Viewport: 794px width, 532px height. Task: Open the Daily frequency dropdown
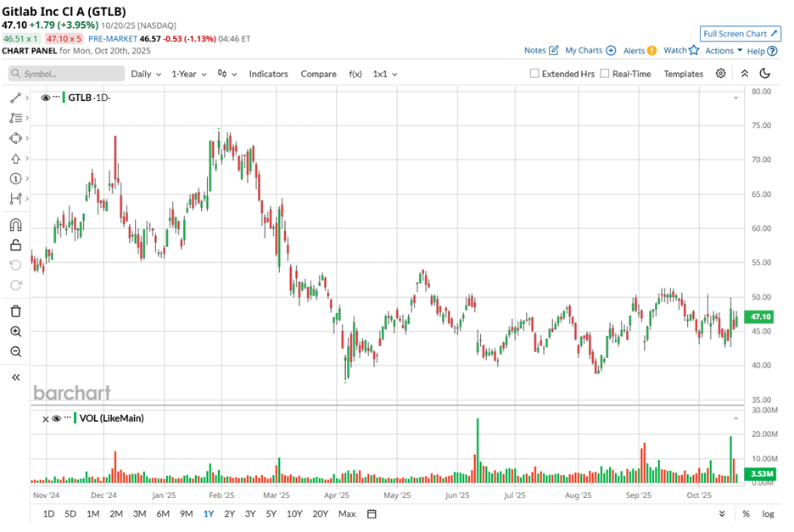tap(146, 74)
